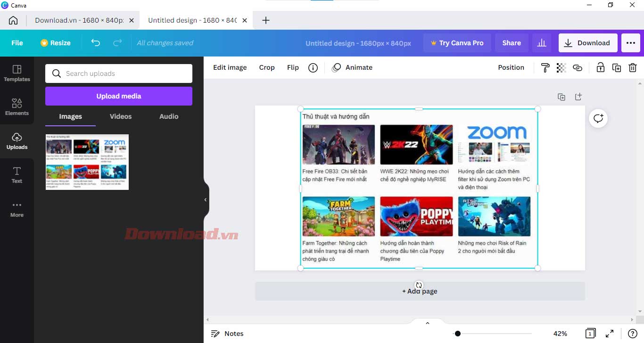The width and height of the screenshot is (644, 343).
Task: Click the Link chain icon
Action: click(x=578, y=68)
